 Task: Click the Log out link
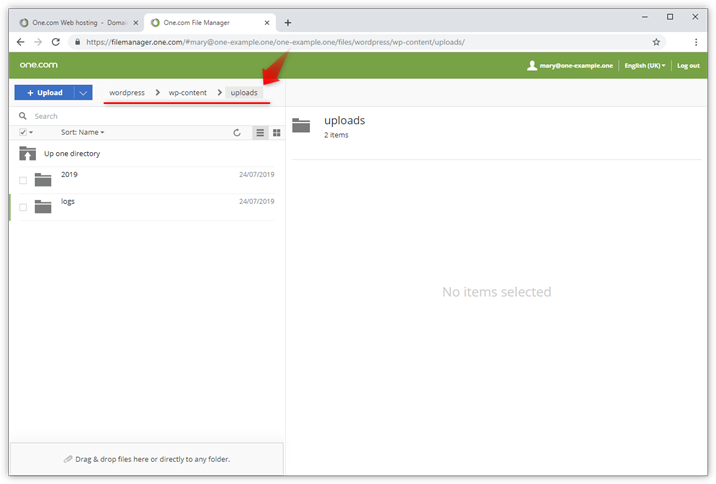688,65
